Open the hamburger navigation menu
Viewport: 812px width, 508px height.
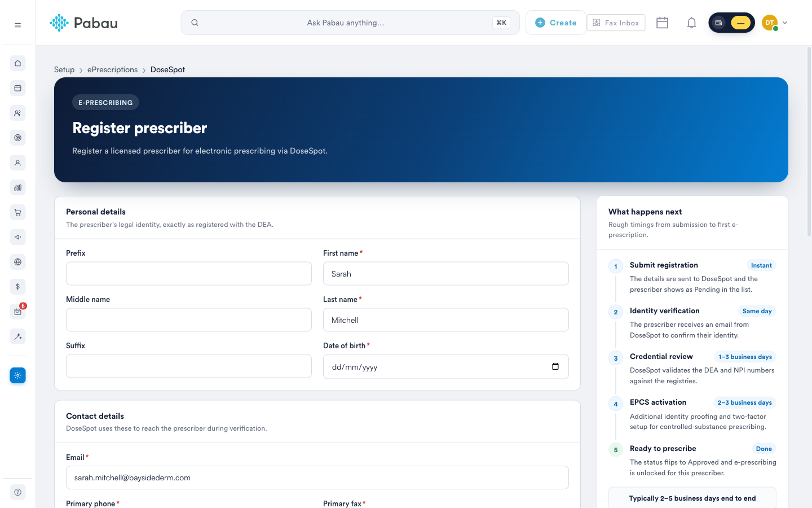click(17, 25)
